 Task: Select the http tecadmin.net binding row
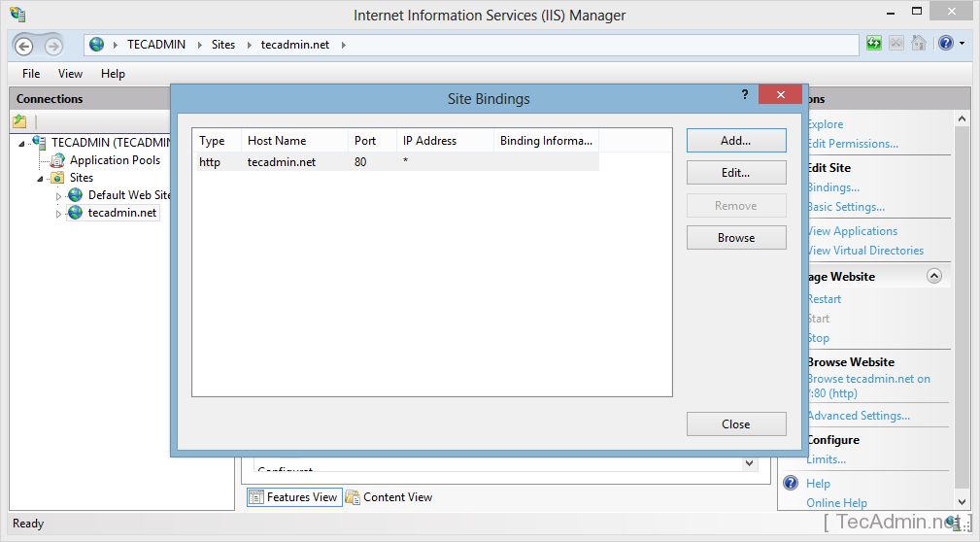pos(398,162)
